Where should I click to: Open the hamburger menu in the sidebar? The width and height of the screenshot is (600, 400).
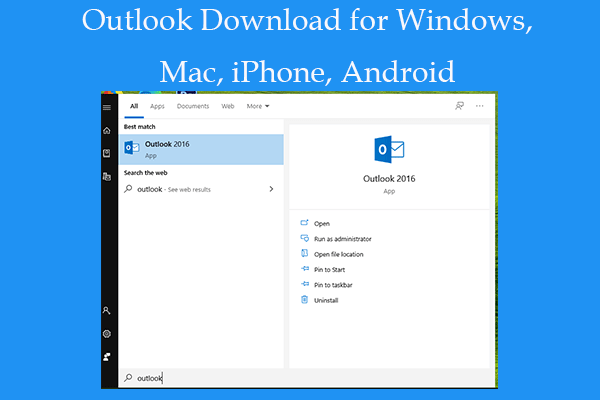[x=107, y=108]
